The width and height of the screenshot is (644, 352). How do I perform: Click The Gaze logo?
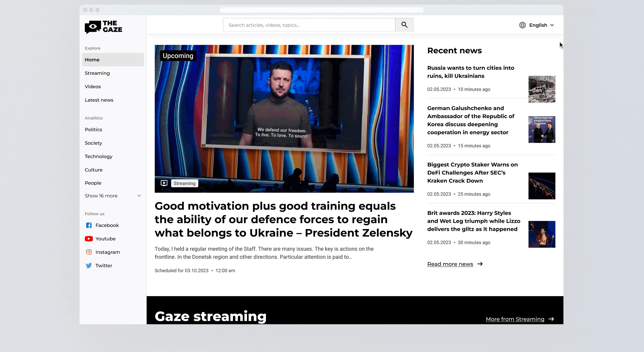(103, 26)
